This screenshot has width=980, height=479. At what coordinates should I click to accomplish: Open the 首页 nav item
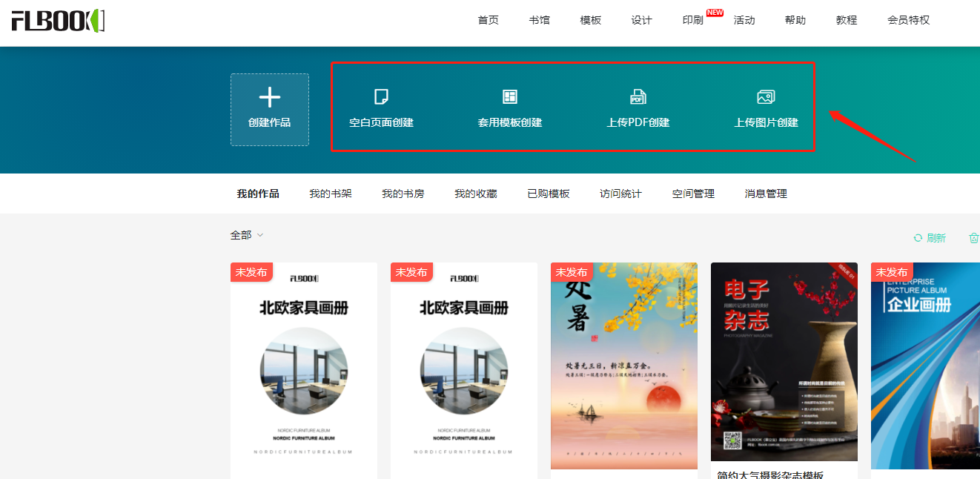[489, 20]
